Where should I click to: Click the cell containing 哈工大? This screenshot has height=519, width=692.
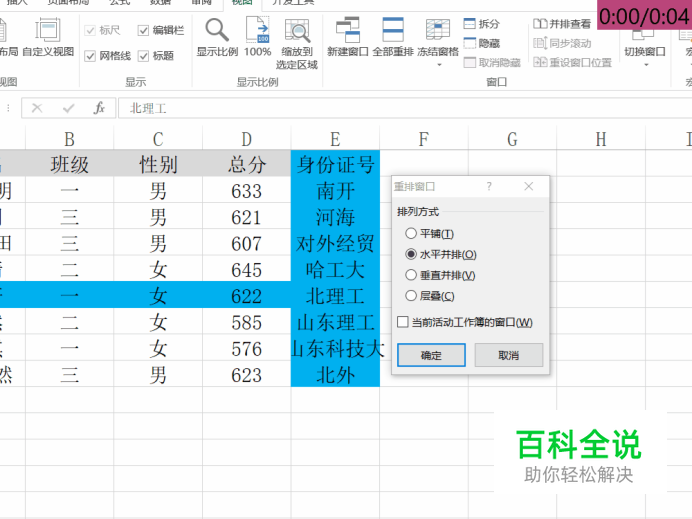point(335,269)
